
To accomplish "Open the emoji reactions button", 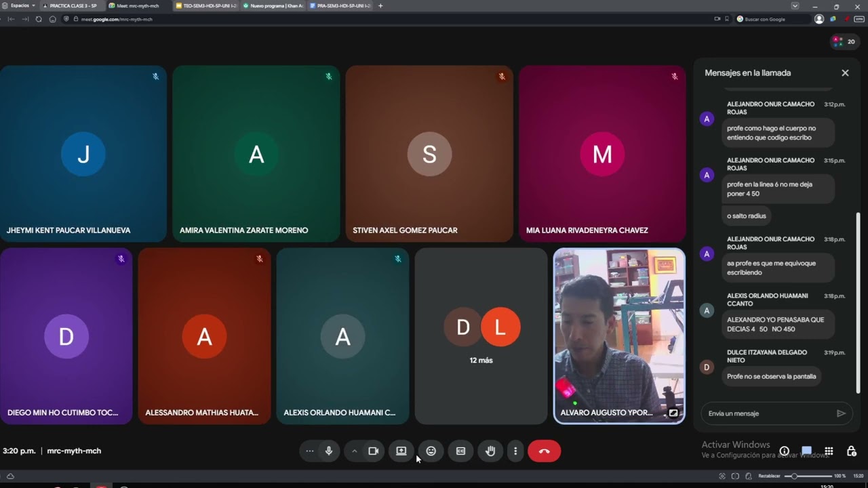I will (431, 451).
